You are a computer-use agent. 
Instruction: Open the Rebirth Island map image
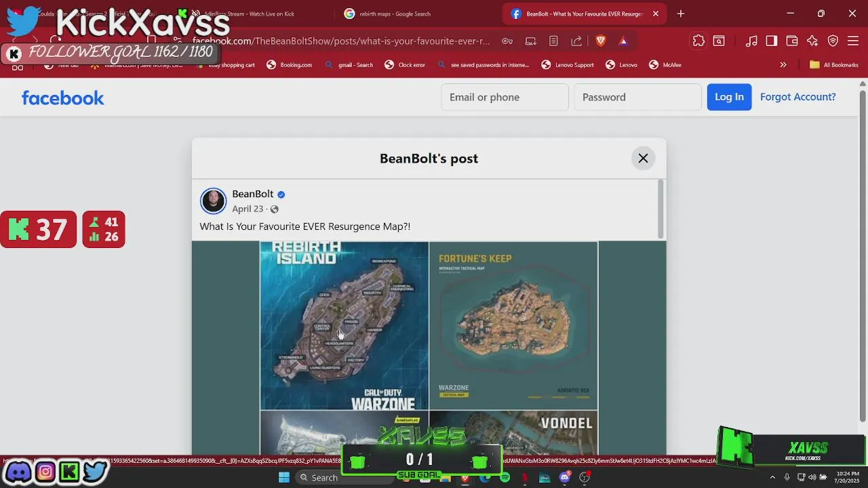coord(344,325)
